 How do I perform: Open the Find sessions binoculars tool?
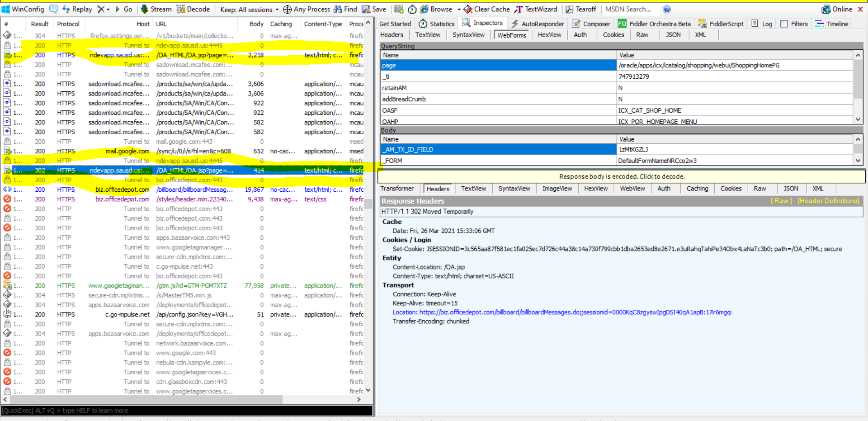pos(345,9)
